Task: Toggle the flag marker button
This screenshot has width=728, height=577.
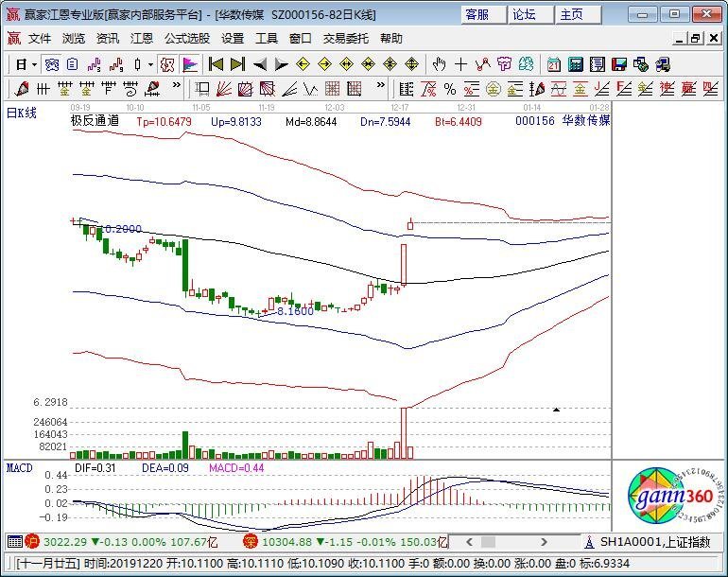Action: (190, 64)
